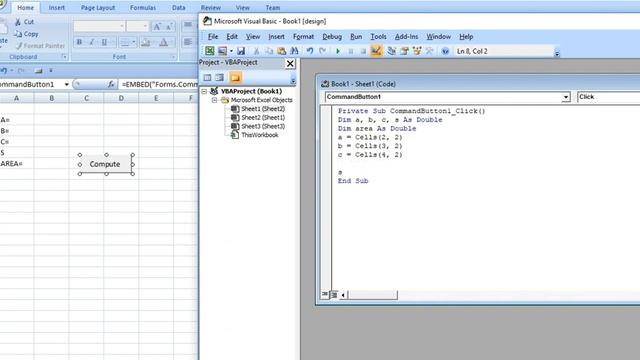Collapse Microsoft Excel Objects folder node

click(214, 100)
